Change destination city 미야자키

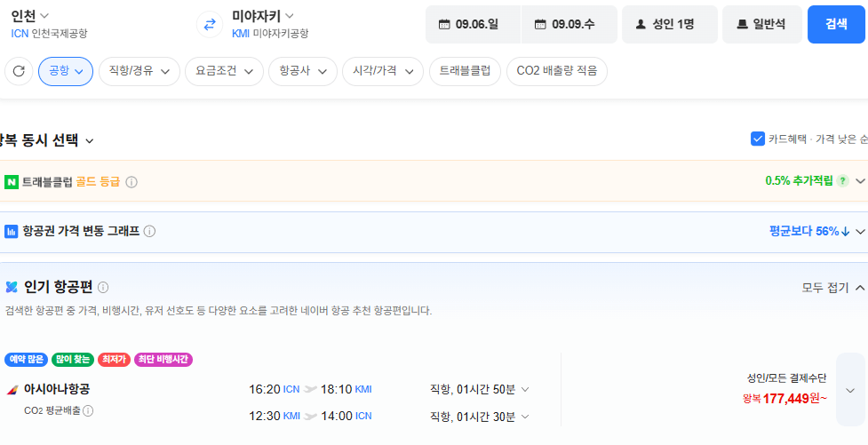coord(263,15)
